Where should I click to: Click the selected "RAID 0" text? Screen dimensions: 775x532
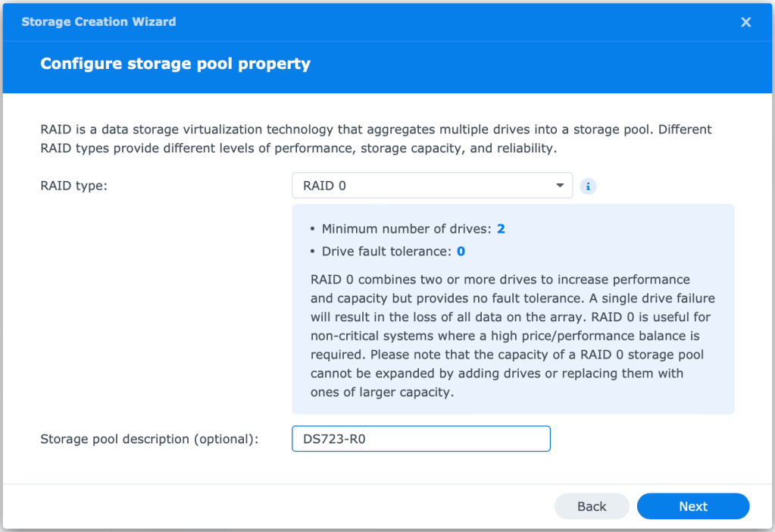click(324, 186)
